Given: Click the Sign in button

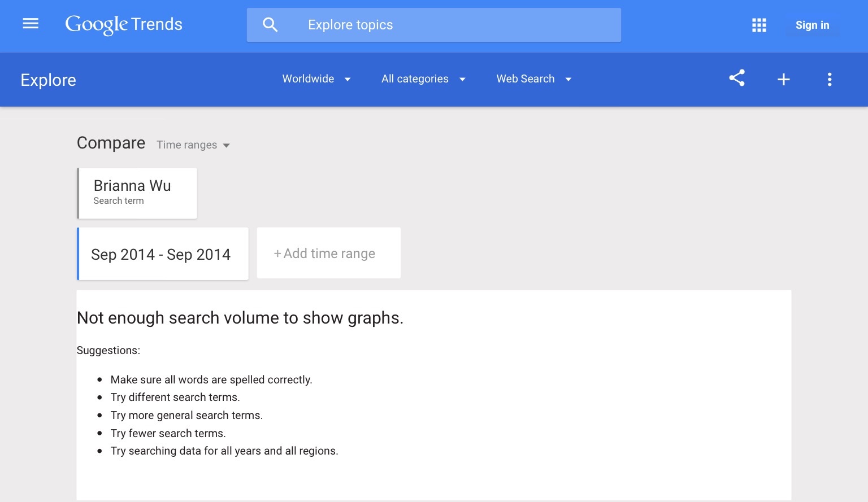Looking at the screenshot, I should (812, 25).
